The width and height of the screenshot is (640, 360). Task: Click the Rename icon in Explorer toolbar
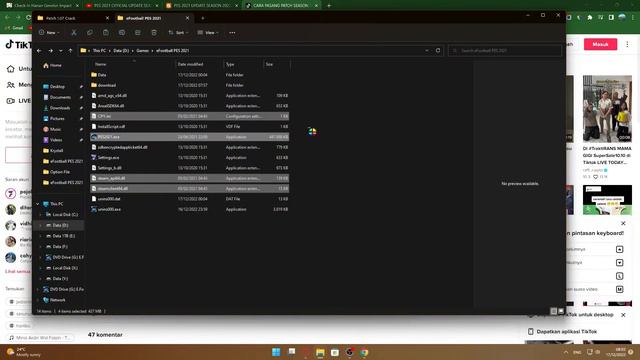coord(122,33)
